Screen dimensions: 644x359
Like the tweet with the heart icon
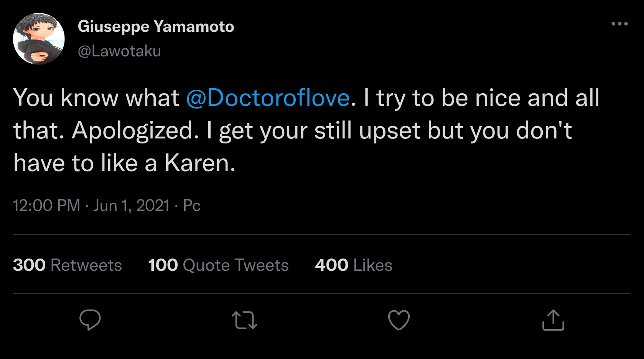click(x=399, y=320)
